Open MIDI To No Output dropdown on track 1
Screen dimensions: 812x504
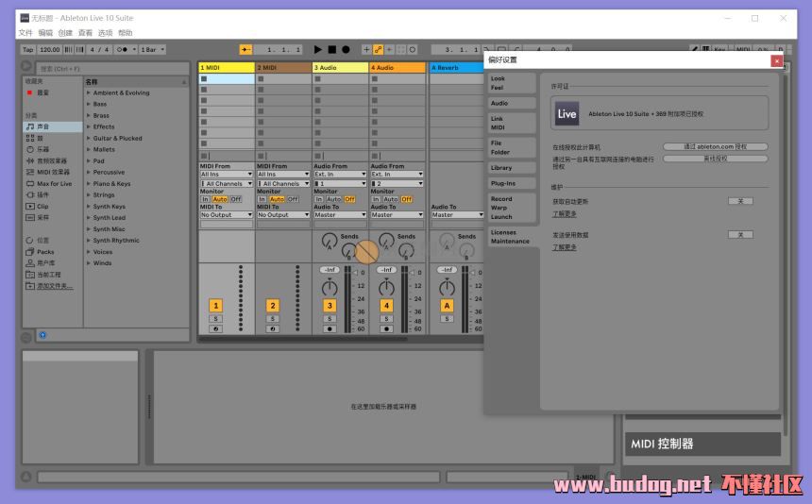coord(227,215)
